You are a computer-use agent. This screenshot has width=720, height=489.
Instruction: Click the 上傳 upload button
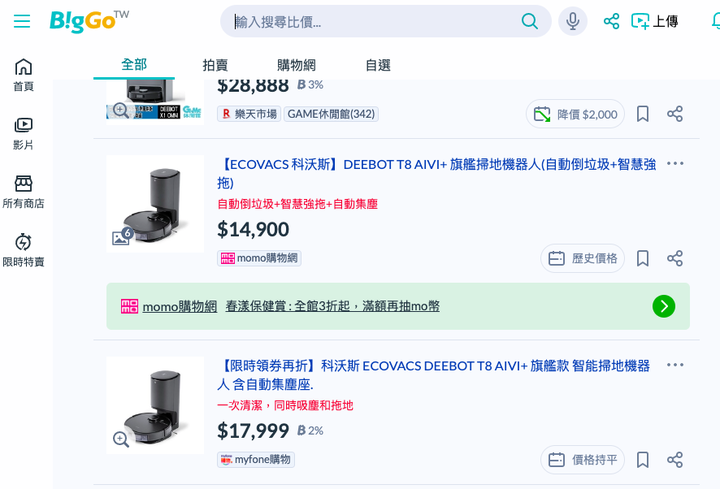(x=655, y=21)
